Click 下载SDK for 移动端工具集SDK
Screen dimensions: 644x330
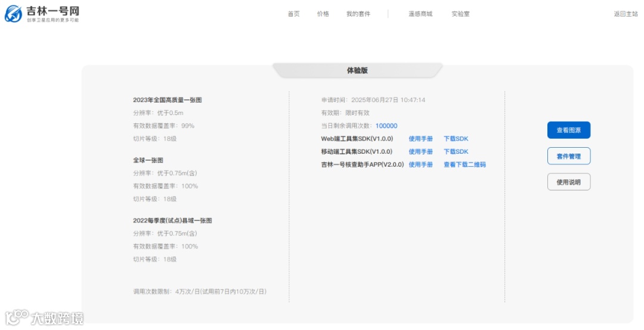tap(456, 151)
